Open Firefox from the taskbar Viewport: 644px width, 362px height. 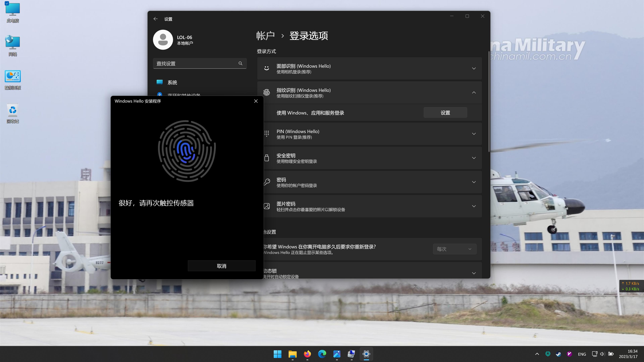pyautogui.click(x=307, y=354)
